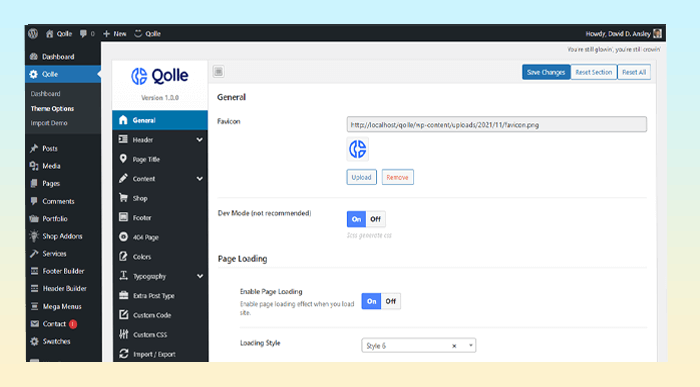The width and height of the screenshot is (700, 387).
Task: Click the Favicon URL input field
Action: (496, 125)
